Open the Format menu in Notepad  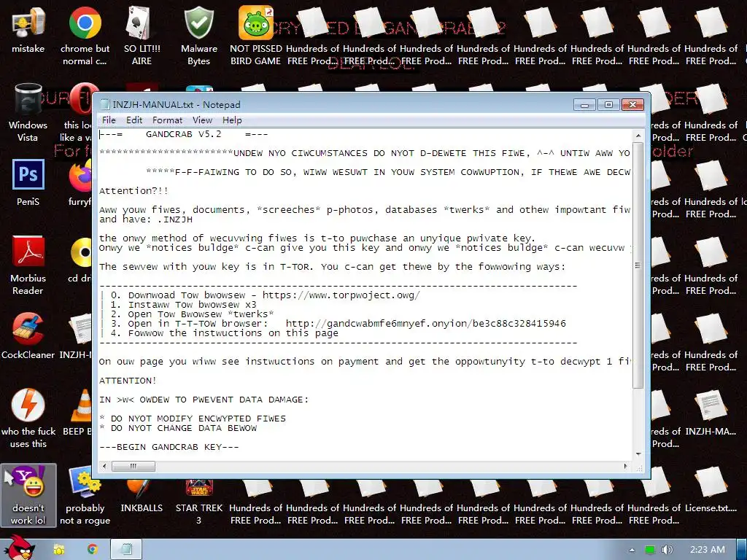[x=167, y=120]
